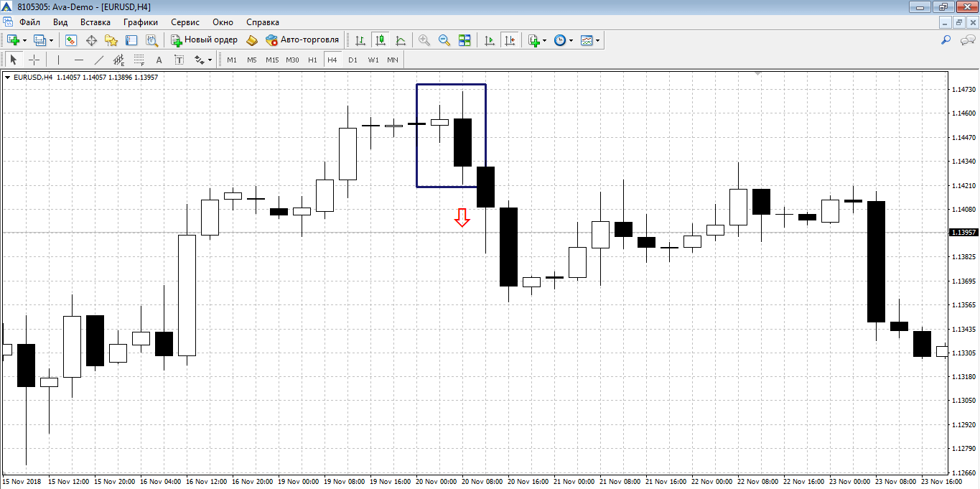Zoom out on the chart
The width and height of the screenshot is (980, 489).
[x=444, y=40]
